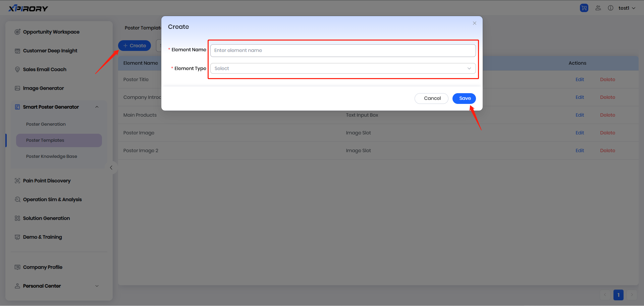
Task: Close the Create dialog with X
Action: [x=474, y=23]
